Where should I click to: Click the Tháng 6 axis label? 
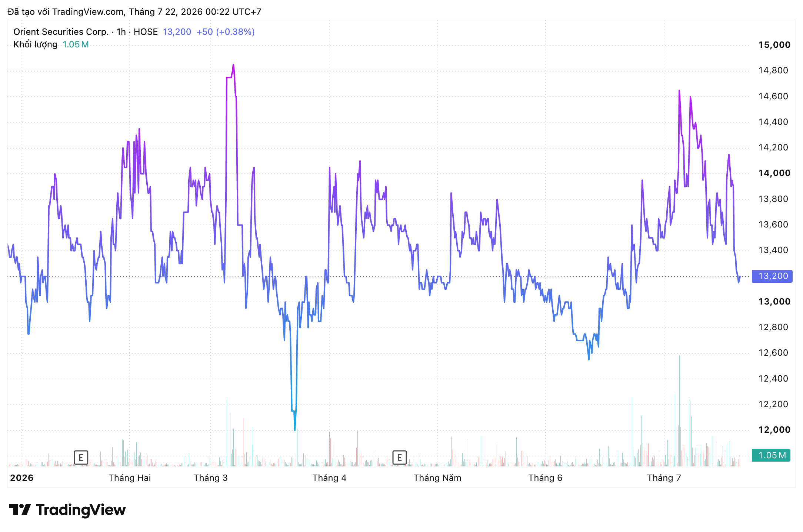(545, 478)
